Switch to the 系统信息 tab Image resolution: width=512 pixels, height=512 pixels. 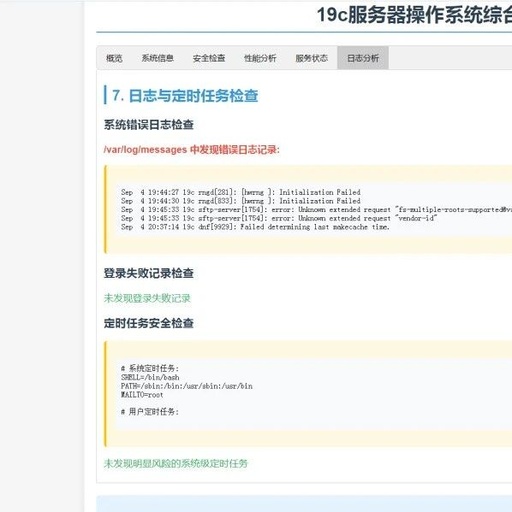click(158, 58)
